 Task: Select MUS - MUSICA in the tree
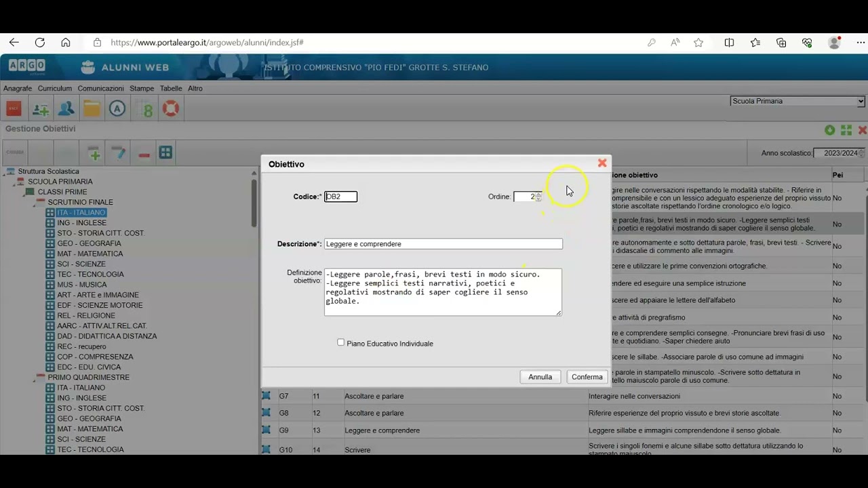click(81, 285)
